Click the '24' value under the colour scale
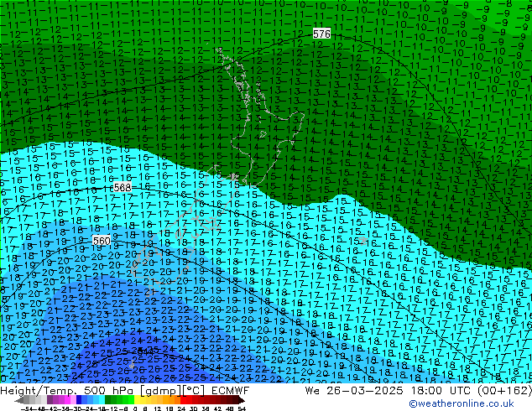The width and height of the screenshot is (532, 411). [x=181, y=409]
